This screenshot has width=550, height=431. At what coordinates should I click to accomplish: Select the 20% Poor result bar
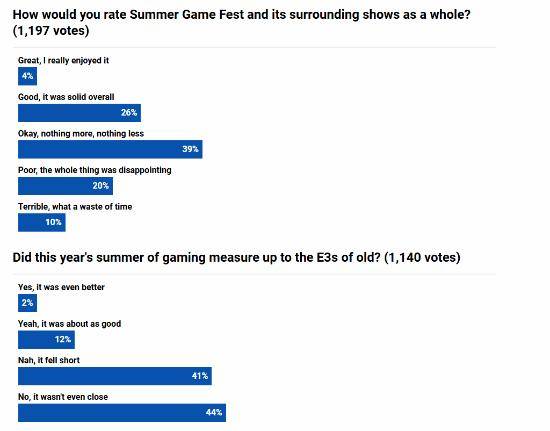coord(65,186)
